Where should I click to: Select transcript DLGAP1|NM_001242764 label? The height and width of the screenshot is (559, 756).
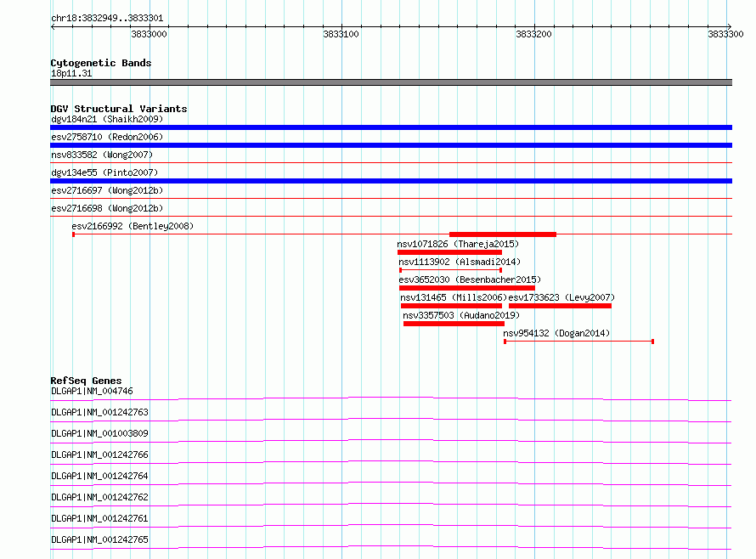99,476
